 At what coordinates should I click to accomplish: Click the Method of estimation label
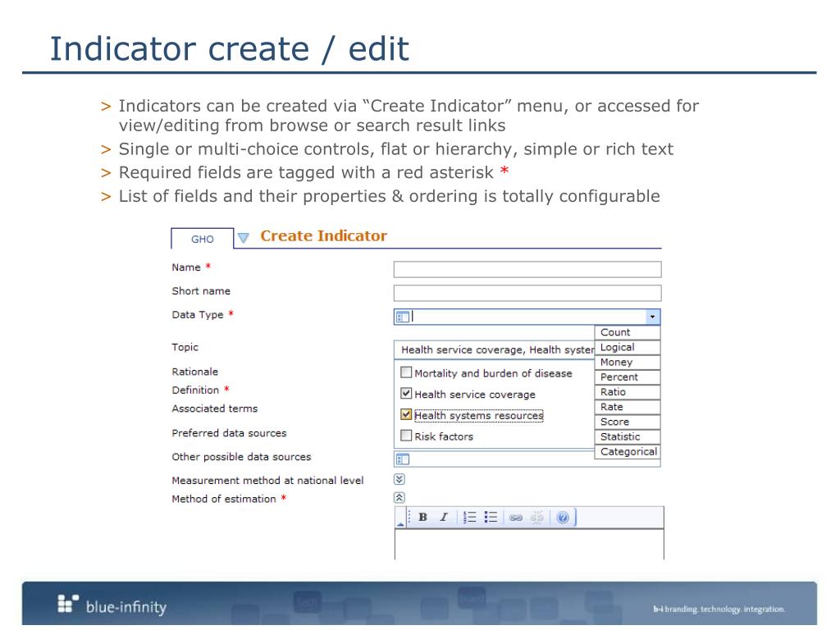point(224,499)
